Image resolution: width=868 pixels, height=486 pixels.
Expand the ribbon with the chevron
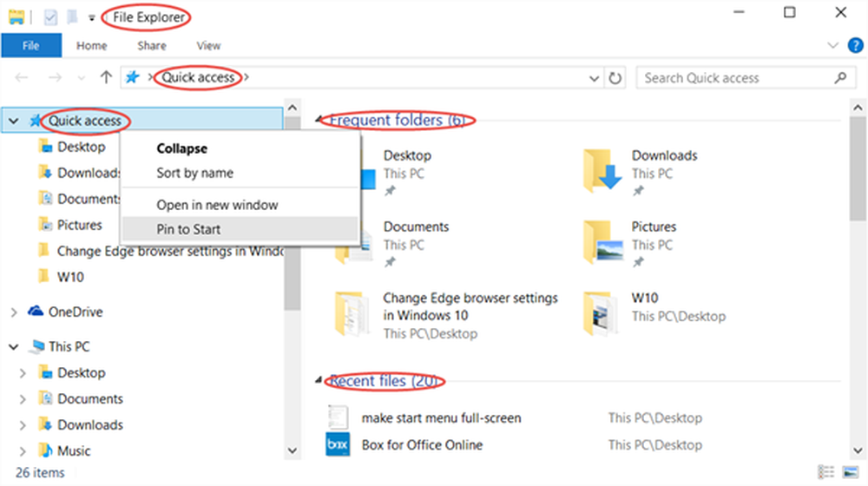coord(832,45)
